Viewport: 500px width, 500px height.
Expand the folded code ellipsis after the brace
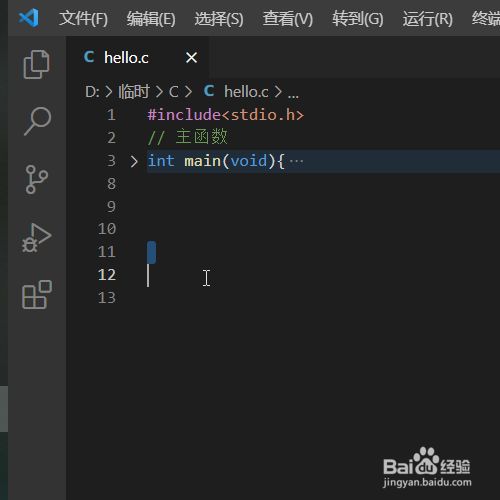296,161
